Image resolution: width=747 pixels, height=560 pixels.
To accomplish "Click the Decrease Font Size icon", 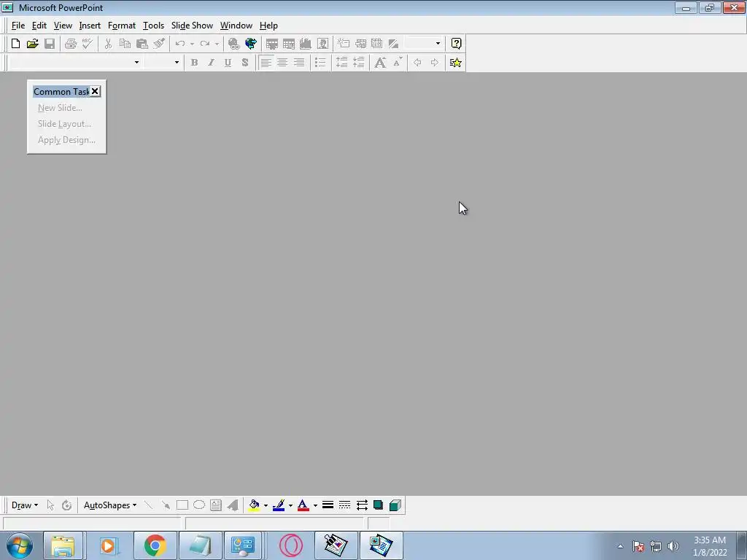I will (x=398, y=63).
